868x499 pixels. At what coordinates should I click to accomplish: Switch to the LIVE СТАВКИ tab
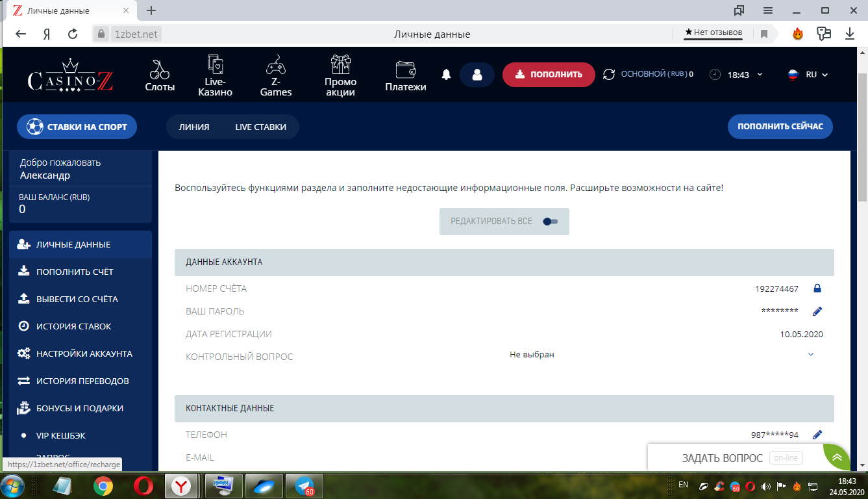click(260, 127)
